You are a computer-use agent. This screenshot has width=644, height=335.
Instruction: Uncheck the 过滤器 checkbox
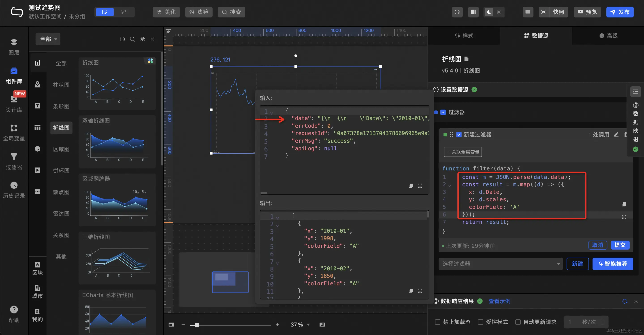[443, 112]
